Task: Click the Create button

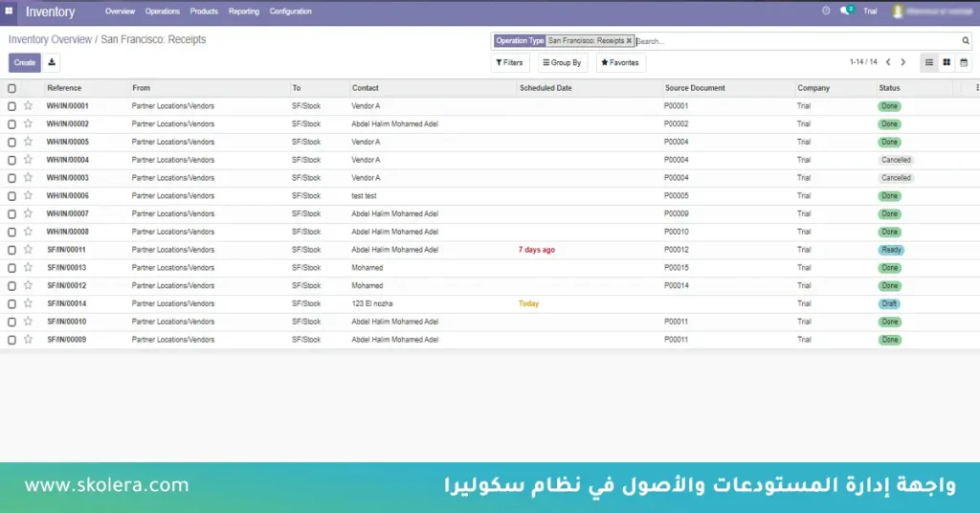Action: [24, 62]
